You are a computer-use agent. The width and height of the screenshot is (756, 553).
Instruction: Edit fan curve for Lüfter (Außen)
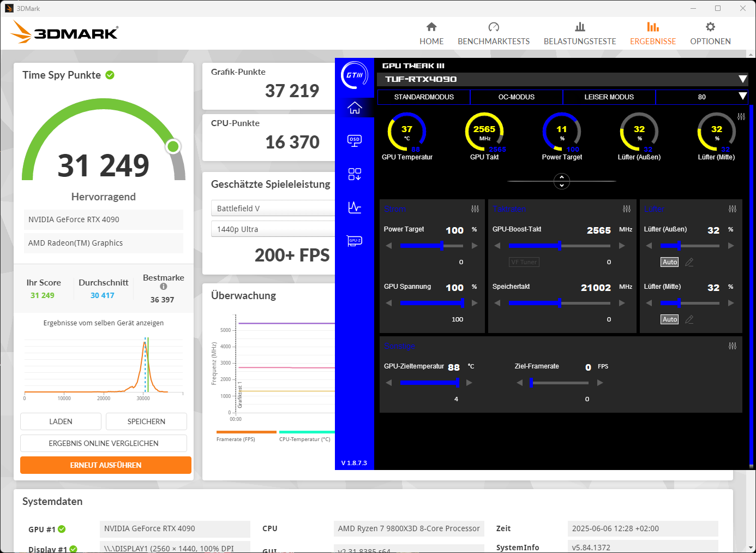point(689,262)
